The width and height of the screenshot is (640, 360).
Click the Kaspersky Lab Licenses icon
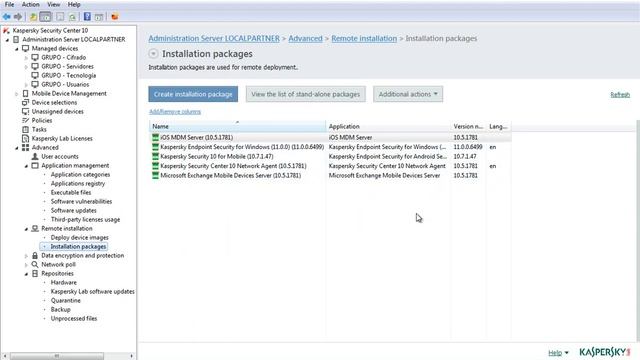pos(25,138)
